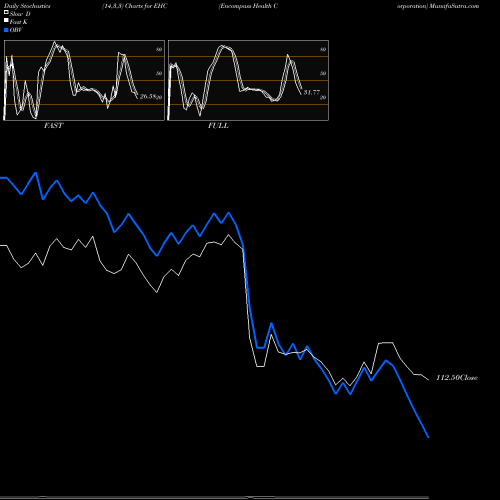Click the 50 level label in FAST chart
500x500 pixels.
pos(159,73)
